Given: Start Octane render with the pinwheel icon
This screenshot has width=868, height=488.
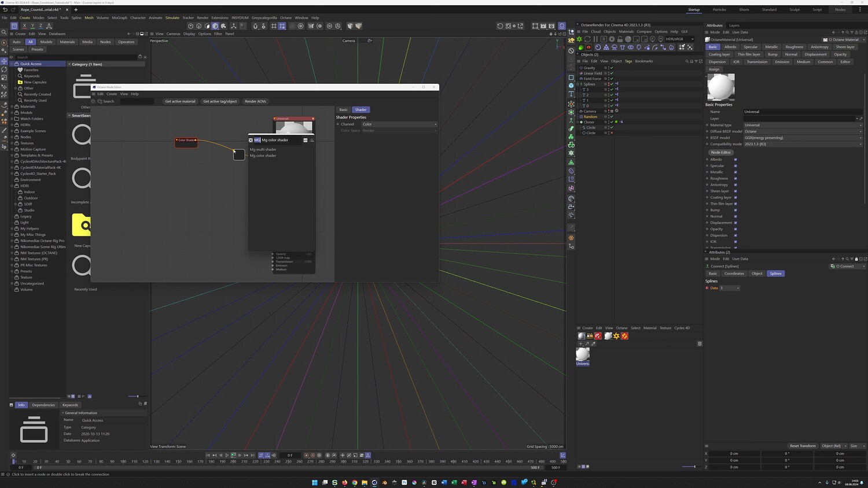Looking at the screenshot, I should coord(580,39).
